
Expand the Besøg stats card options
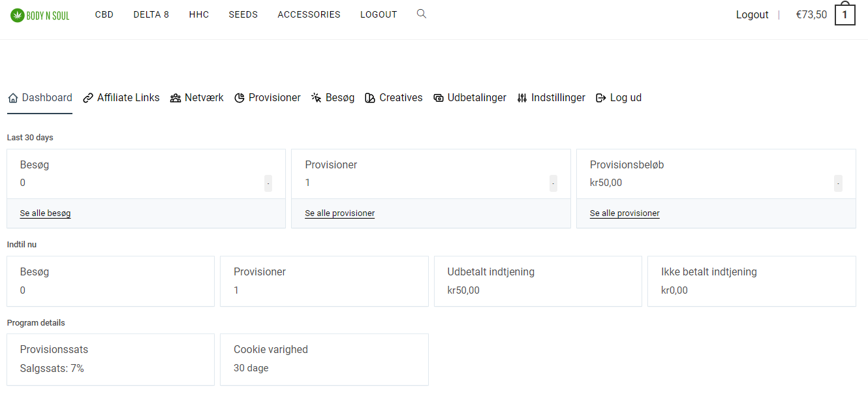click(x=268, y=183)
